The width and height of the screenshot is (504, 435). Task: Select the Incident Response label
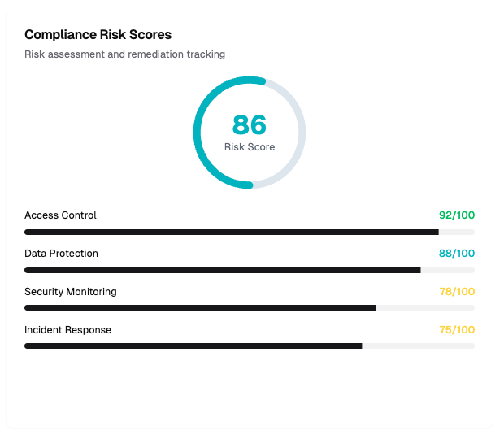click(67, 330)
